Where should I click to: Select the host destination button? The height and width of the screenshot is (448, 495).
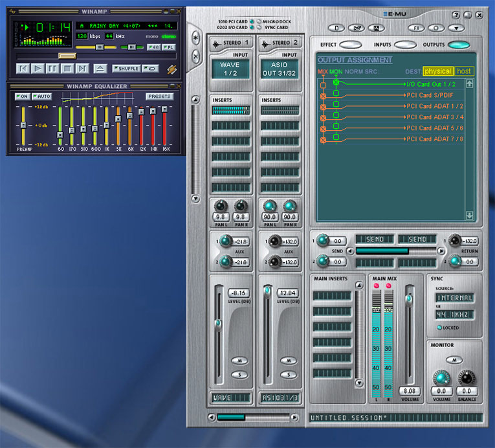464,71
